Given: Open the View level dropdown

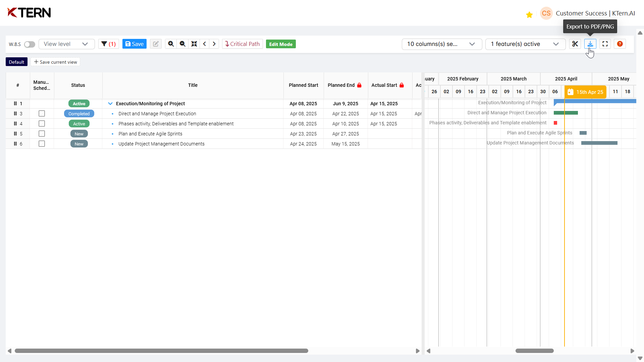Looking at the screenshot, I should point(66,44).
